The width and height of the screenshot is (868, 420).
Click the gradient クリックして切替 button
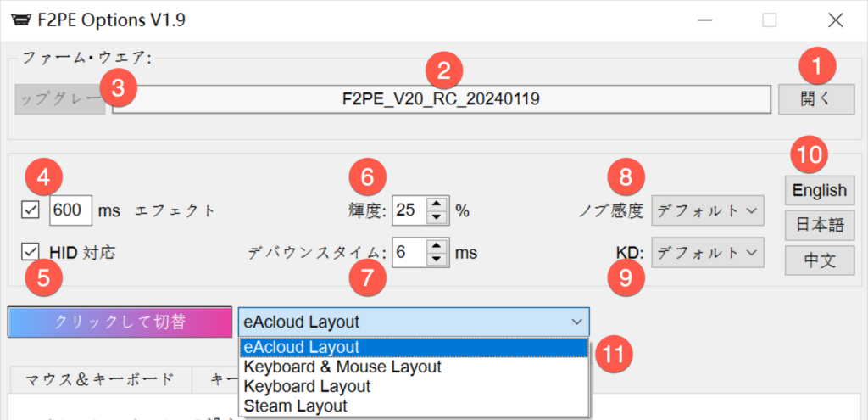(120, 322)
